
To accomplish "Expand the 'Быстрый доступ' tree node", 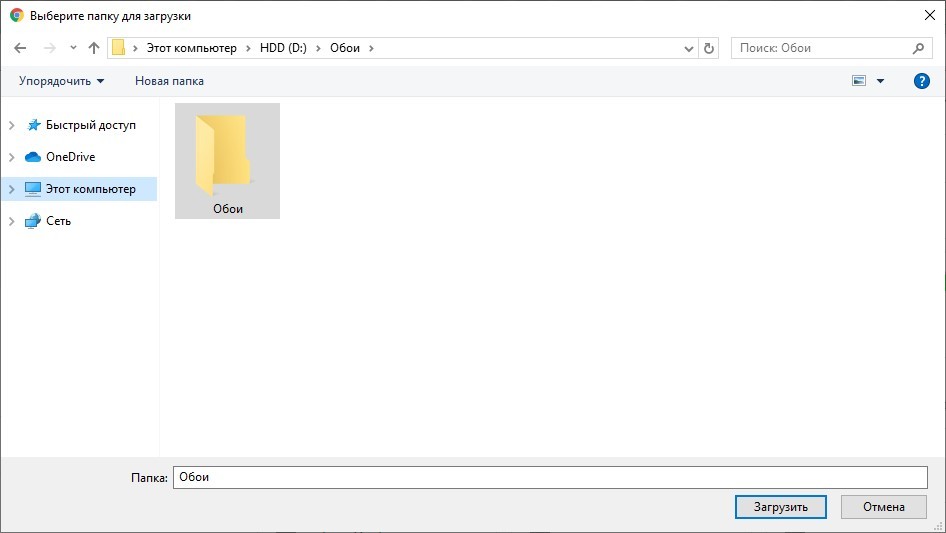I will coord(11,125).
